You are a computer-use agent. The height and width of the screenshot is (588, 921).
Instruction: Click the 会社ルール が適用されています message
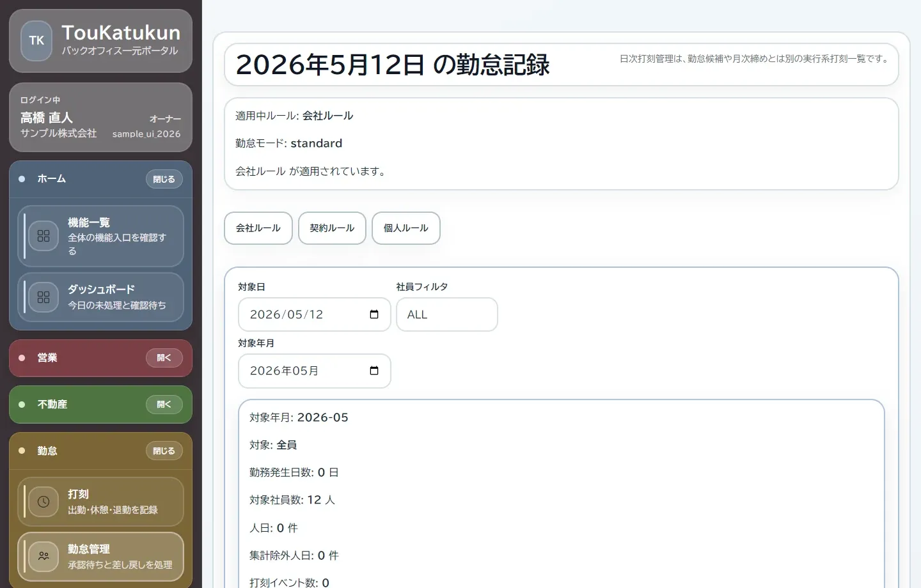[311, 171]
